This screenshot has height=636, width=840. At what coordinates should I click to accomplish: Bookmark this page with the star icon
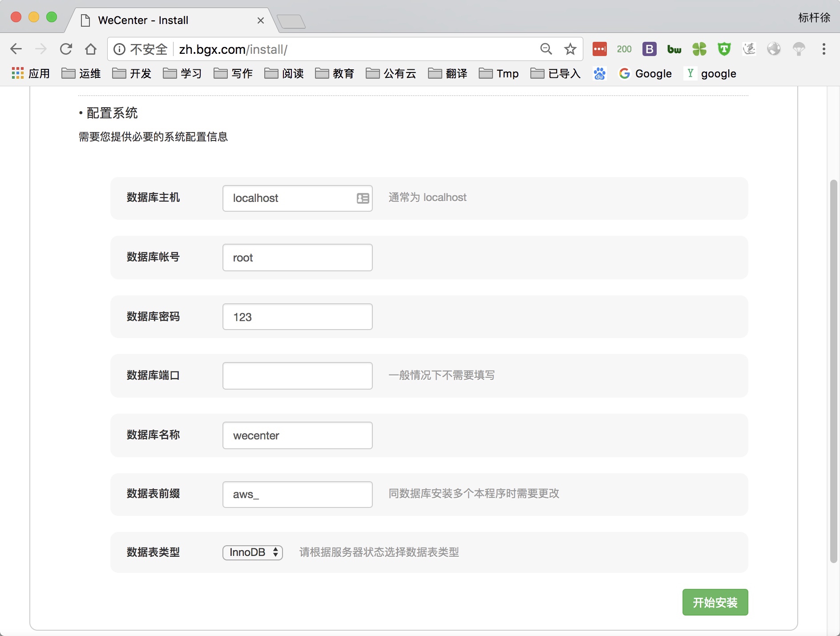click(570, 49)
